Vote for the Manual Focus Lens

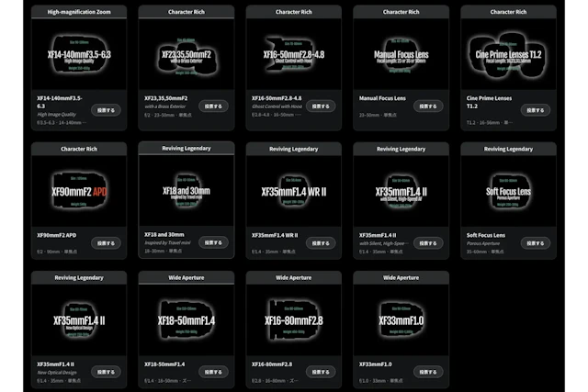click(428, 106)
